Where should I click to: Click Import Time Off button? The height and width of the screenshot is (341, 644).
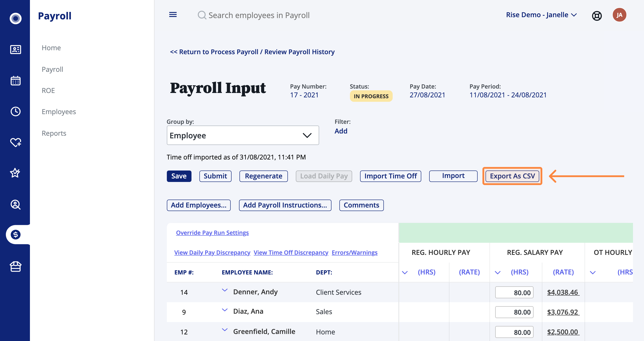[390, 176]
